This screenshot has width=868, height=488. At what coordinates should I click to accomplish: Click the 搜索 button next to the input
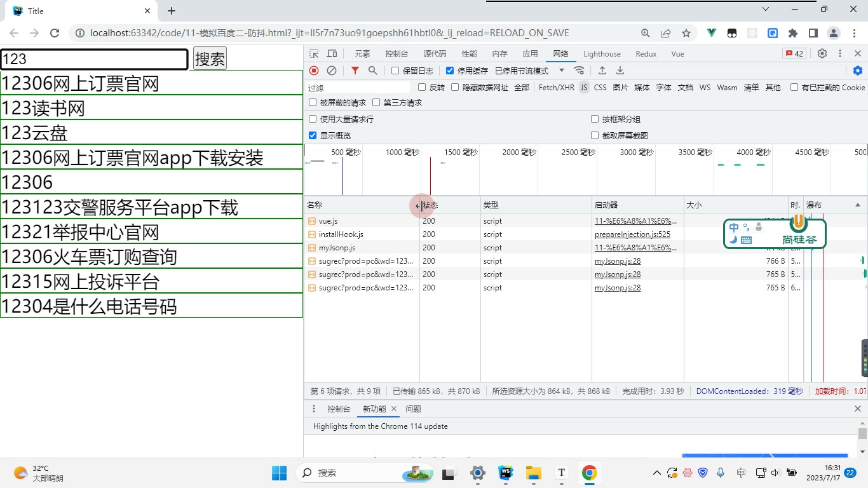point(210,59)
